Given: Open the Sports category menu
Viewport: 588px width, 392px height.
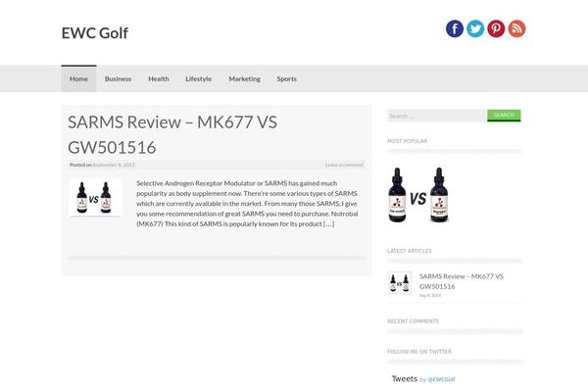Looking at the screenshot, I should click(287, 78).
